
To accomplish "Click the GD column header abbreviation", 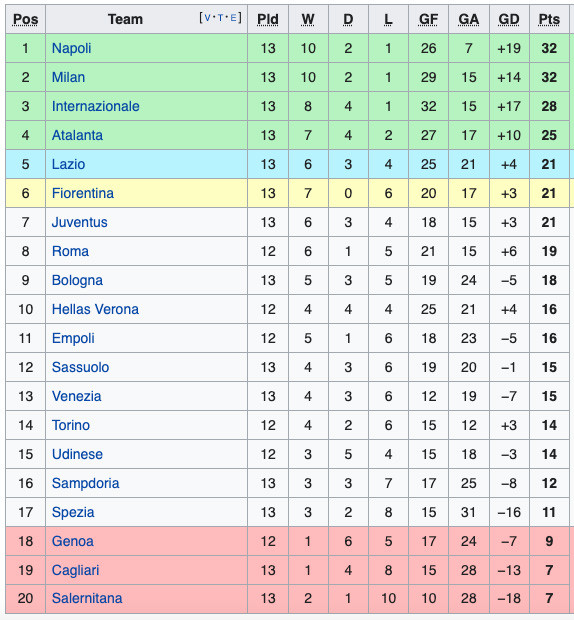I will point(509,19).
